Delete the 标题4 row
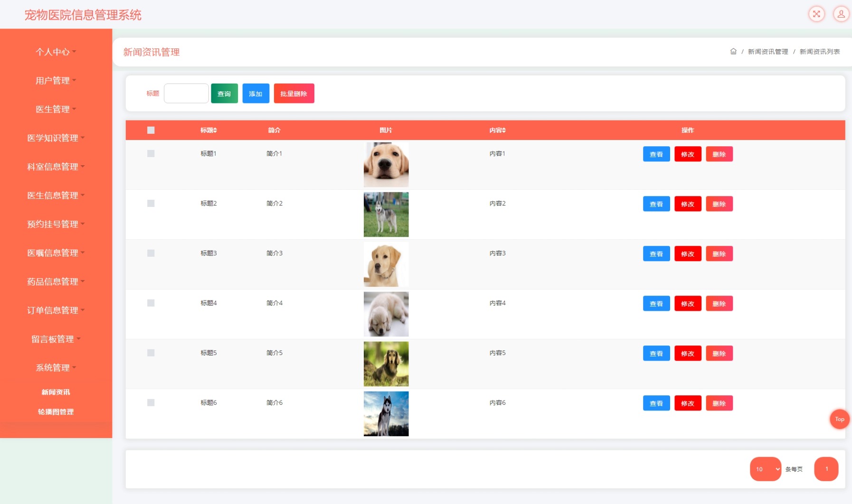Image resolution: width=852 pixels, height=504 pixels. pyautogui.click(x=719, y=304)
